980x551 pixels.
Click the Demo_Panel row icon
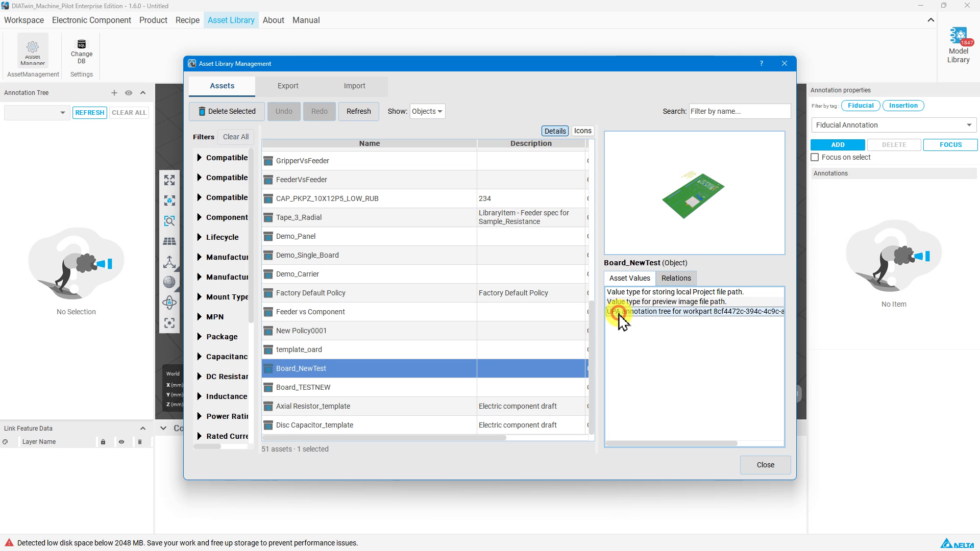pos(268,236)
